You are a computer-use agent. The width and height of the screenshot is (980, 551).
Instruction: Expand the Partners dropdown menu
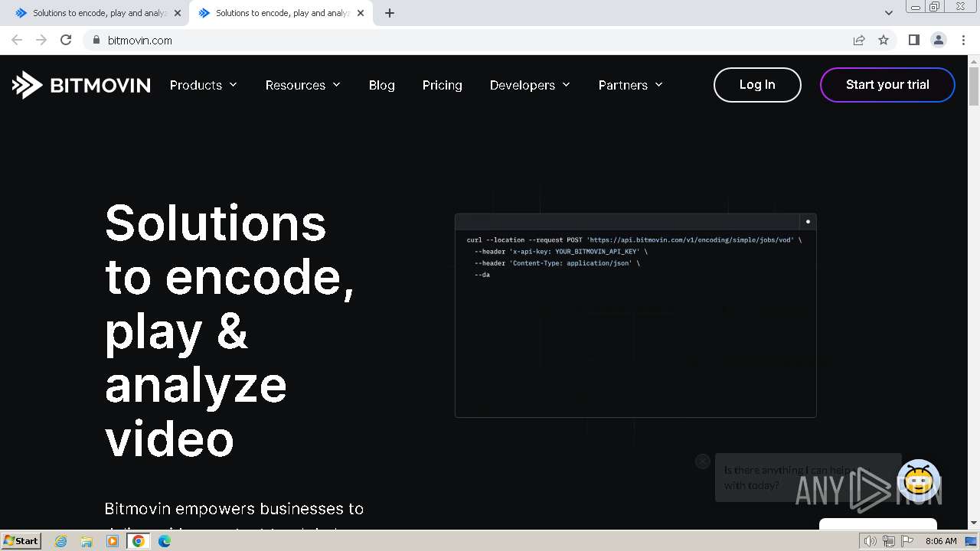(631, 85)
